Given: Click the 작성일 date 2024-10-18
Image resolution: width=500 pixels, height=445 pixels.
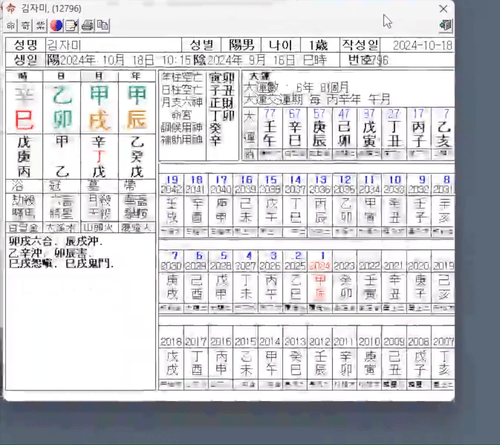Looking at the screenshot, I should [x=422, y=45].
